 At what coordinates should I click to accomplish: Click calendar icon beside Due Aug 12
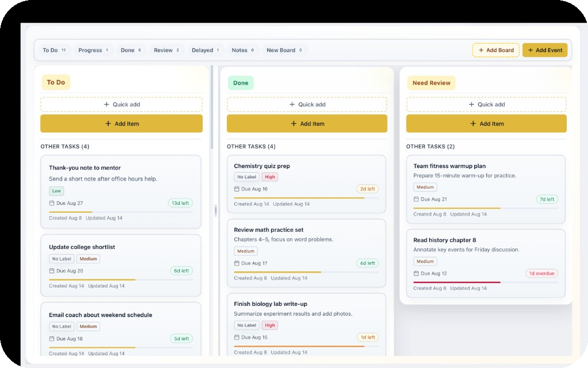(416, 273)
